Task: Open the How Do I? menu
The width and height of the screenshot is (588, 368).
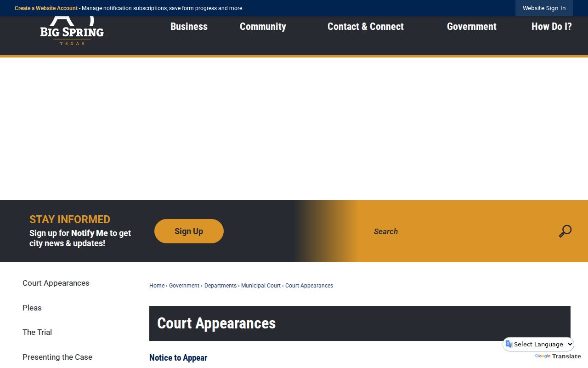Action: [552, 27]
